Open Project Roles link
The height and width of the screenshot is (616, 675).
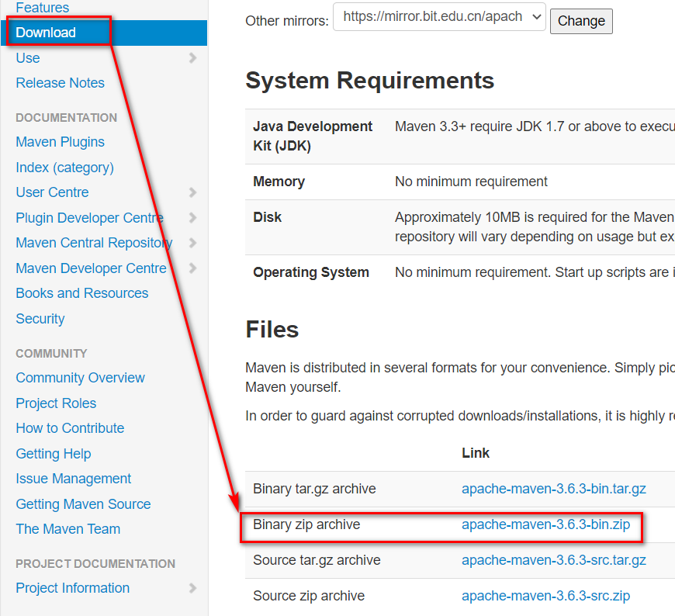click(56, 403)
